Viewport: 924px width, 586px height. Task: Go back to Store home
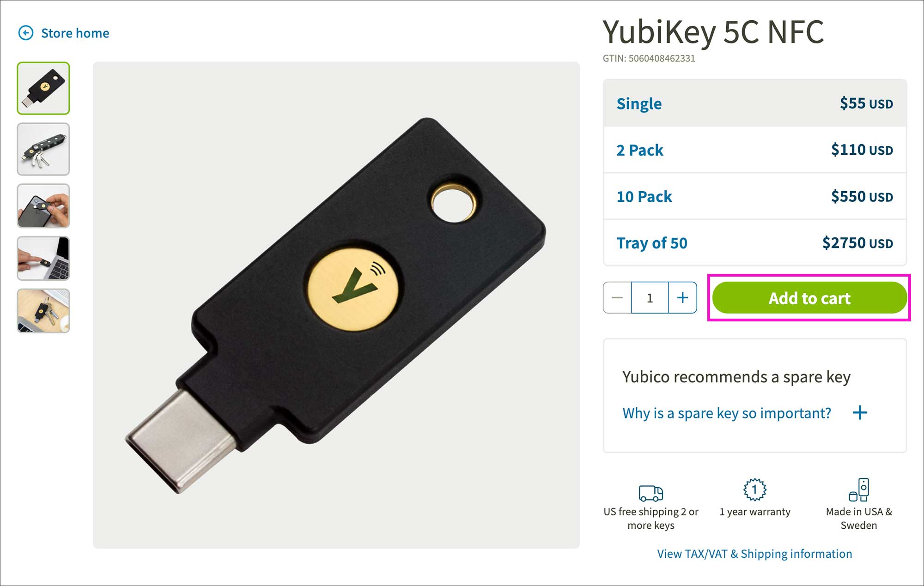[x=75, y=33]
